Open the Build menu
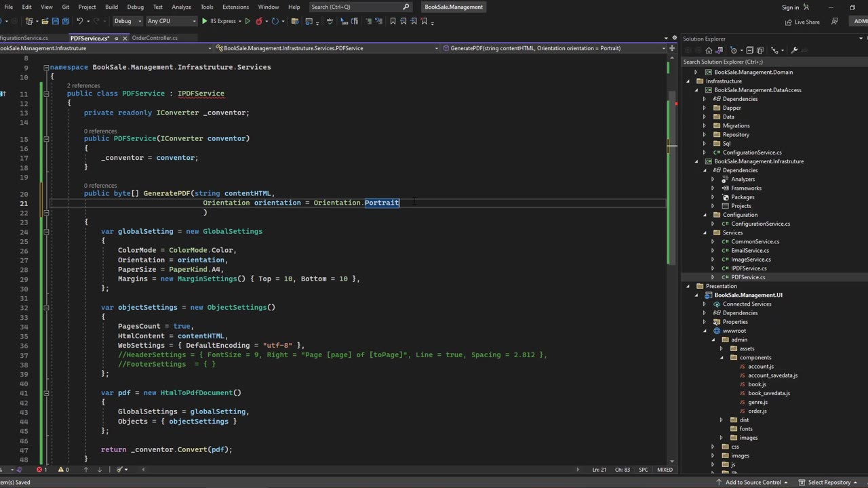Screen dimensions: 868x488 click(111, 7)
